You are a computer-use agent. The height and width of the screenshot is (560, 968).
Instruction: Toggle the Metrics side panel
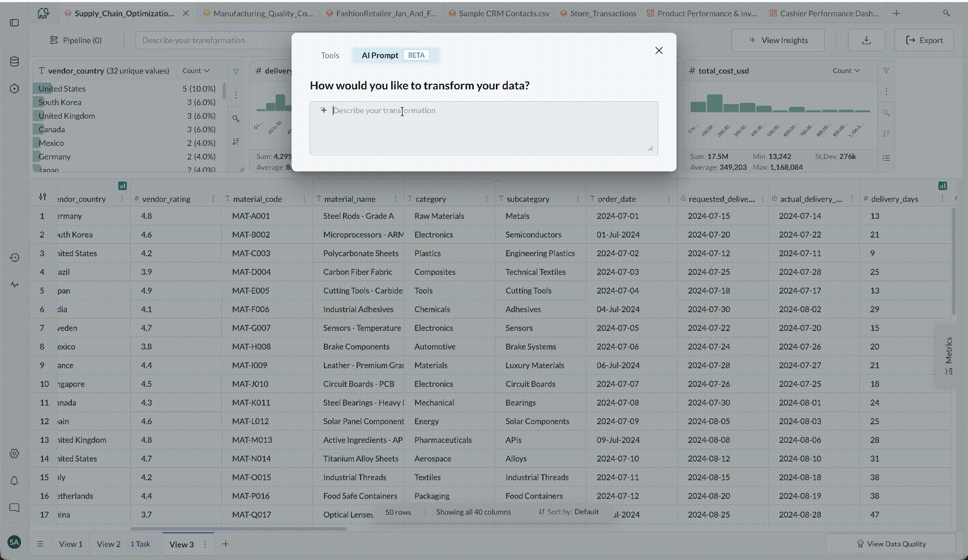coord(948,355)
